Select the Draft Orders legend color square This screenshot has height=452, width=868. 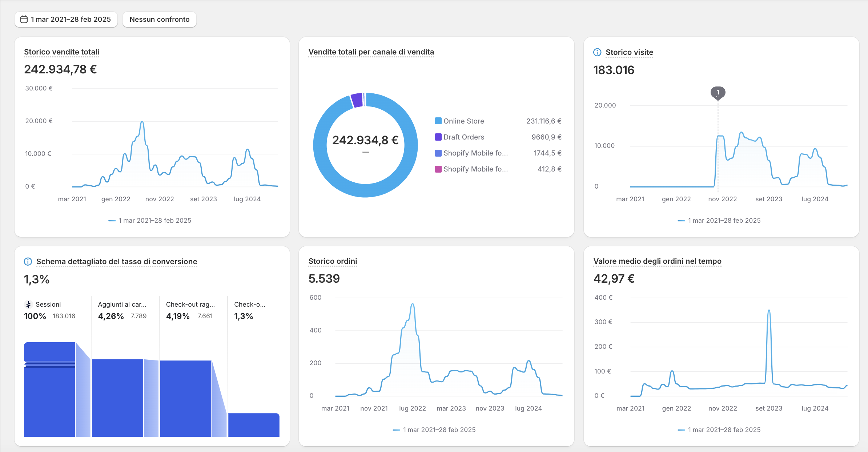point(438,137)
